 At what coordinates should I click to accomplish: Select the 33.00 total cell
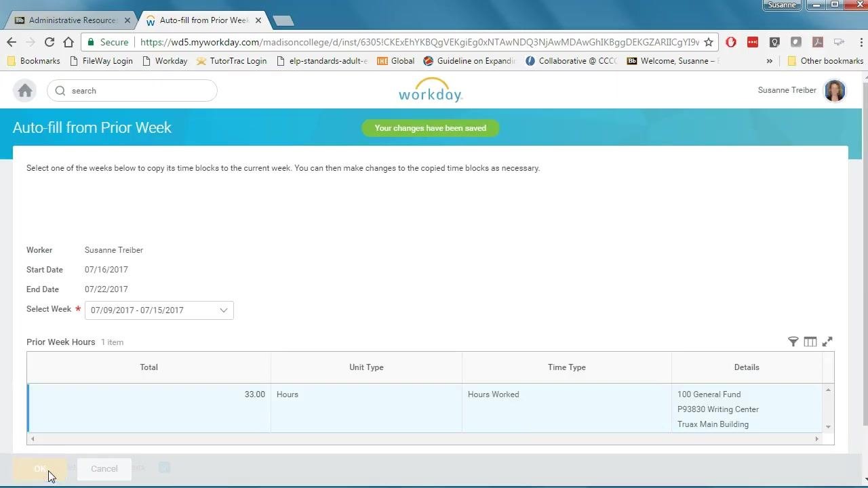coord(149,407)
